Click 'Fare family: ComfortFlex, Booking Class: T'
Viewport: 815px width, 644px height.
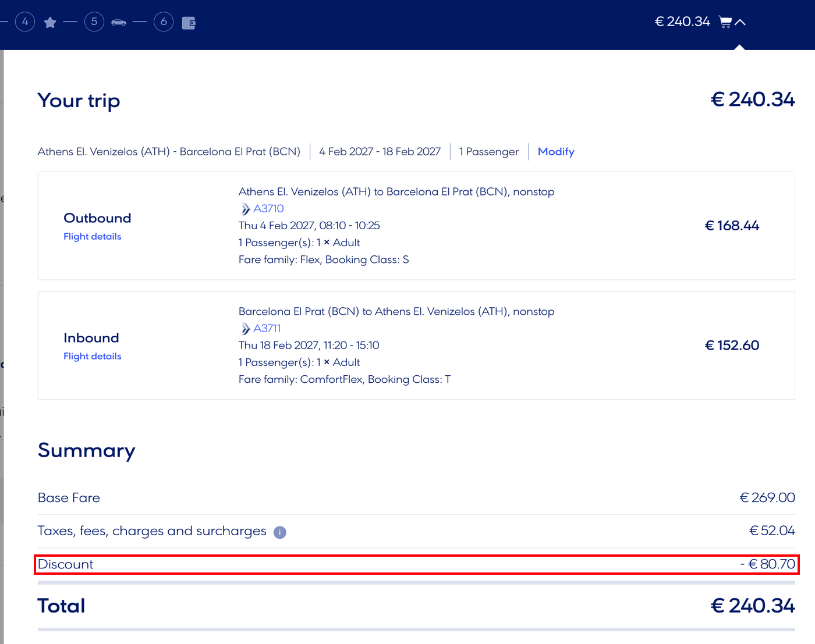pyautogui.click(x=345, y=379)
